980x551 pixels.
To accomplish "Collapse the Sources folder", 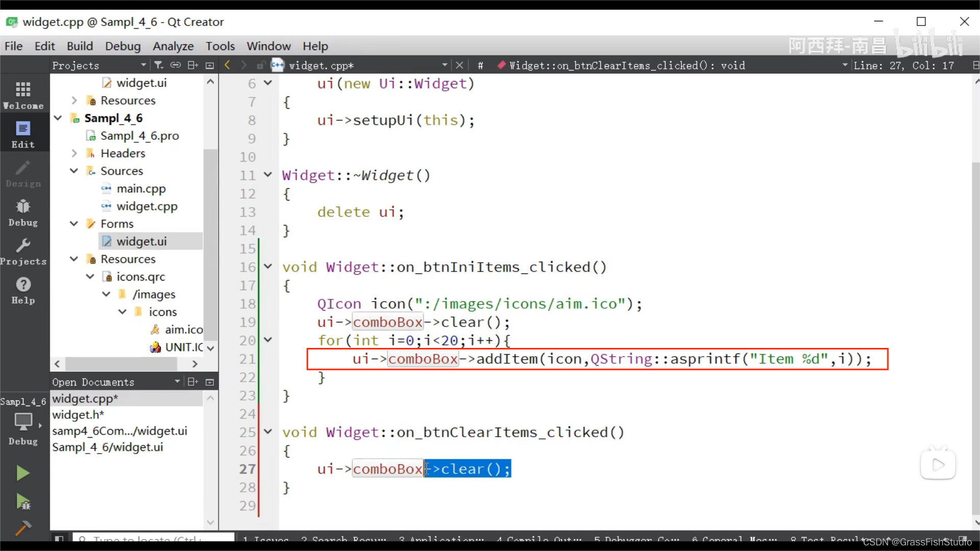I will click(x=74, y=171).
